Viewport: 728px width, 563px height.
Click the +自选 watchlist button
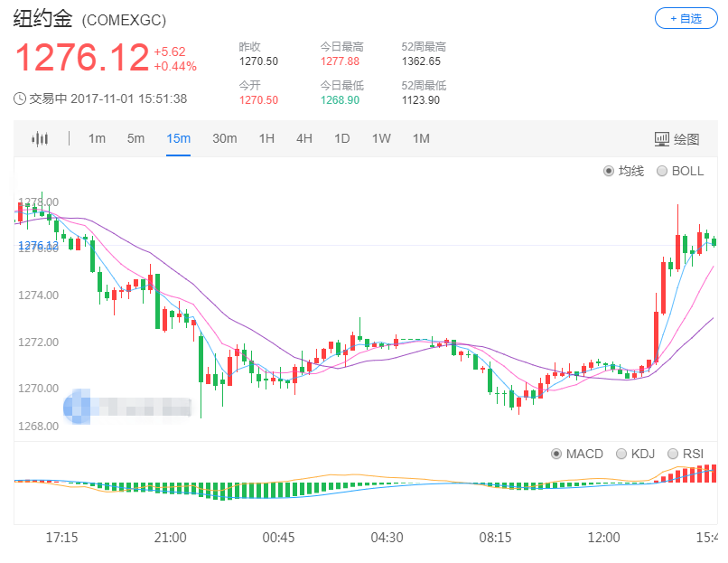click(686, 19)
